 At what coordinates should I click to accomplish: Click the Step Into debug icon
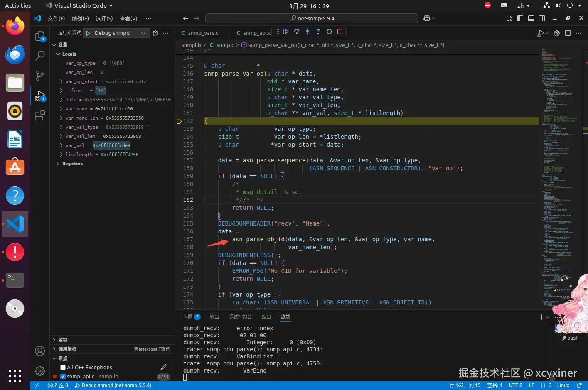[x=308, y=32]
